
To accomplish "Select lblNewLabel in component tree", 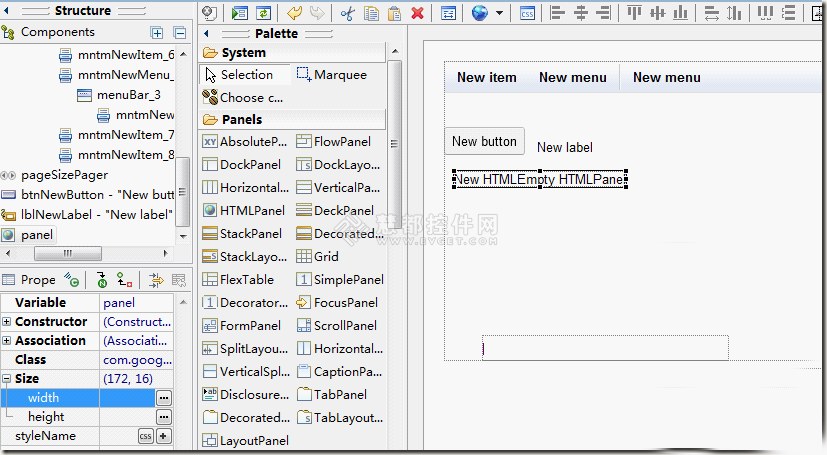I will coord(88,215).
